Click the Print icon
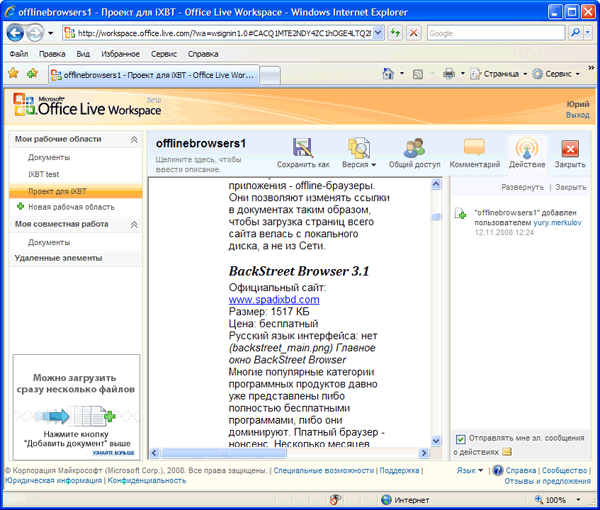The image size is (600, 510). click(449, 73)
